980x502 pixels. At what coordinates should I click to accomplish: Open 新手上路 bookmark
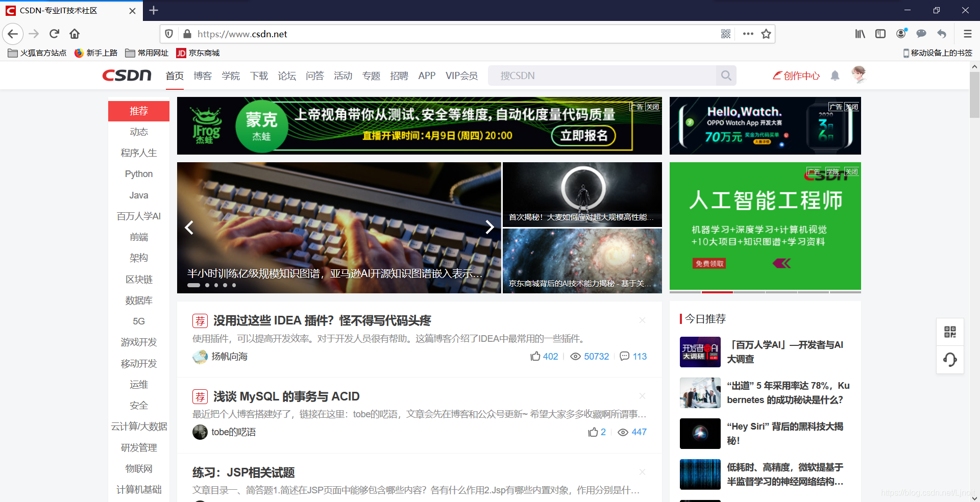96,53
